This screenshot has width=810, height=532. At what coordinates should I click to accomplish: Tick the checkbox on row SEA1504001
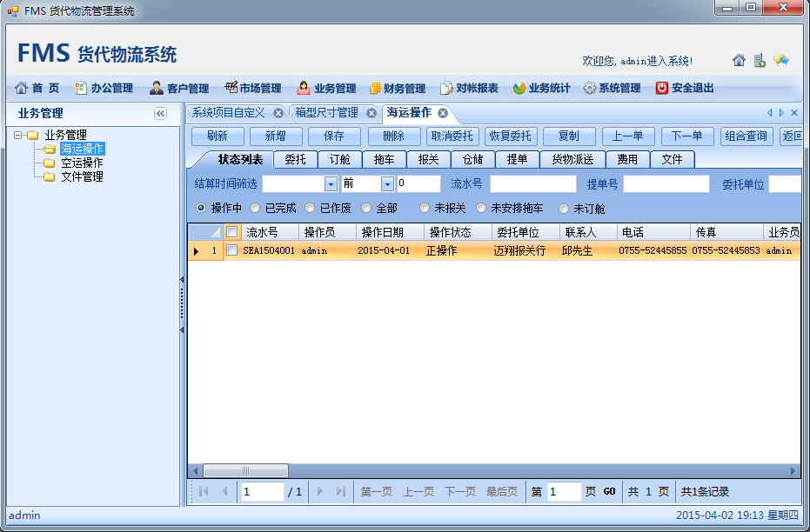(x=232, y=250)
